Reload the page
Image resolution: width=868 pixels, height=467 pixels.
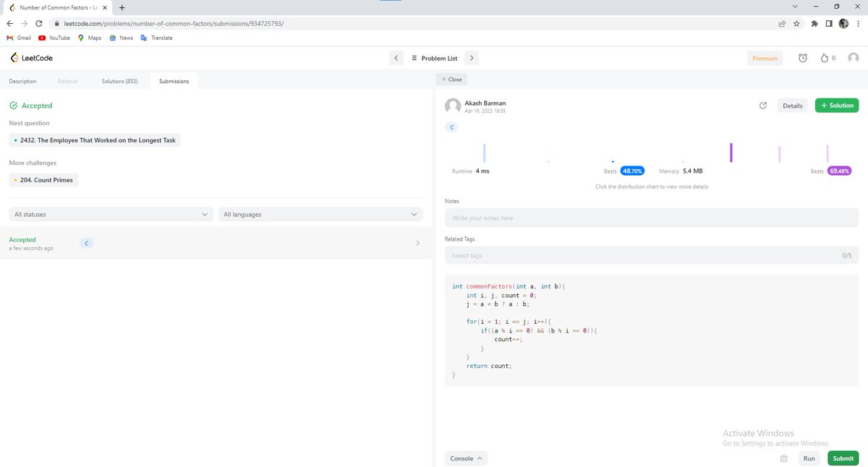point(39,23)
